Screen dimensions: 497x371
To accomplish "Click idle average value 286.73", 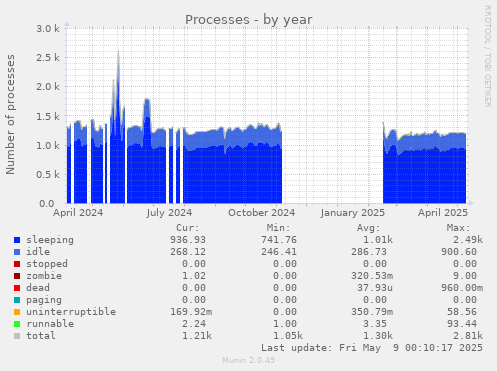I will click(x=369, y=252).
